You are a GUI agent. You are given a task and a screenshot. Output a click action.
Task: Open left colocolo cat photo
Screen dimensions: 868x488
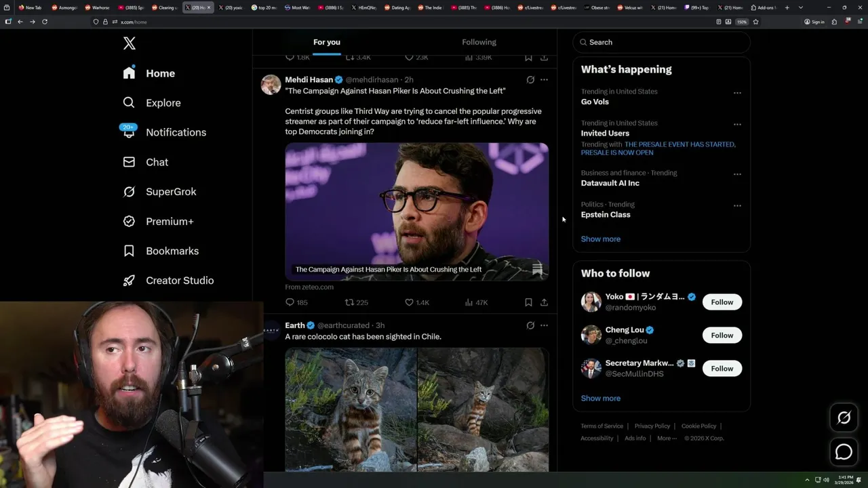(x=351, y=409)
